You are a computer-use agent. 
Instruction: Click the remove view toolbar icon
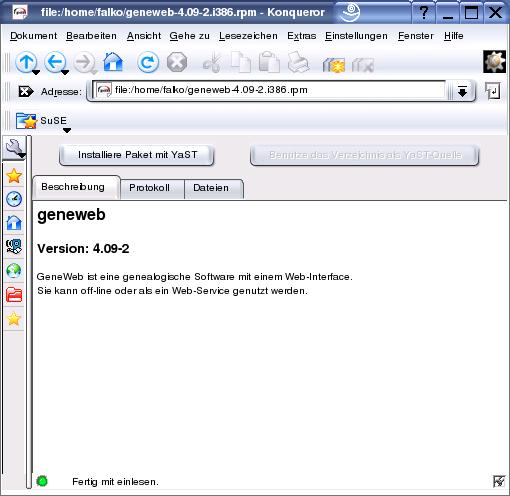(x=363, y=65)
